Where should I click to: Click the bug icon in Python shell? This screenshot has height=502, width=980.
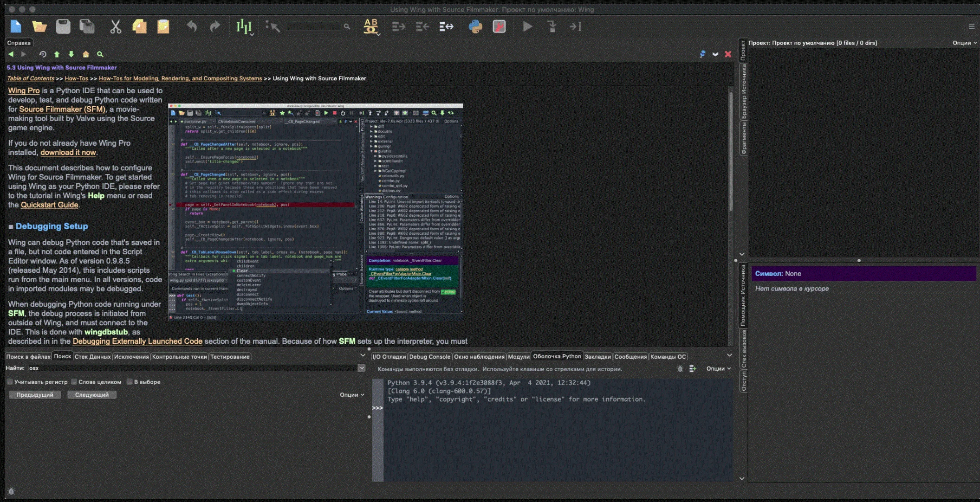coord(680,369)
